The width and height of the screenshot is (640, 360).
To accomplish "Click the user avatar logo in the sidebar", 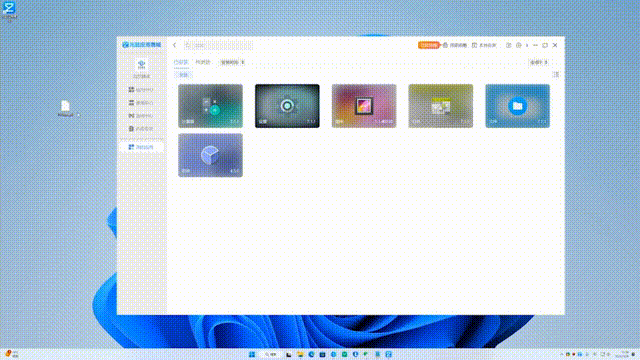I will click(x=142, y=64).
